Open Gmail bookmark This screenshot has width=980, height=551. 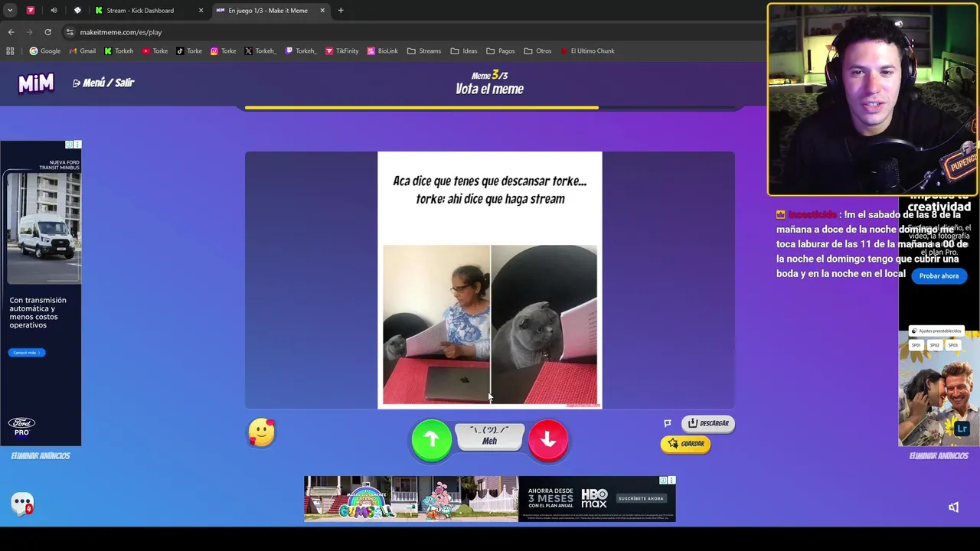click(82, 51)
